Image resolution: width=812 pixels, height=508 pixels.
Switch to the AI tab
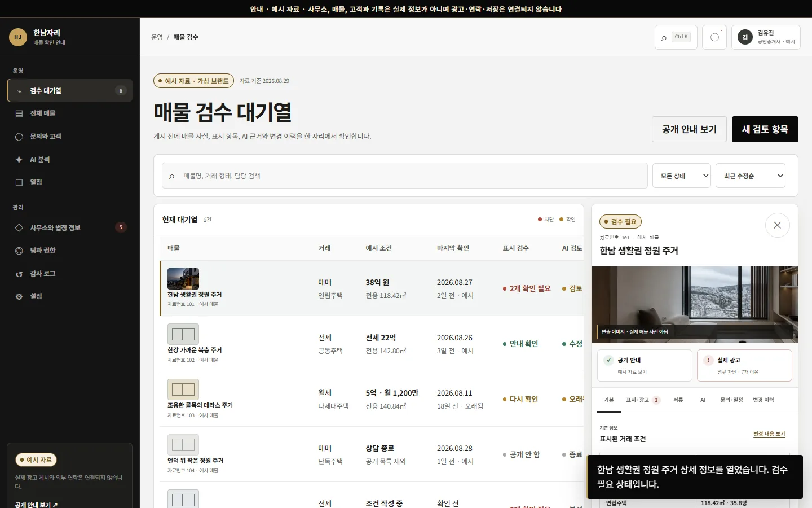click(703, 400)
